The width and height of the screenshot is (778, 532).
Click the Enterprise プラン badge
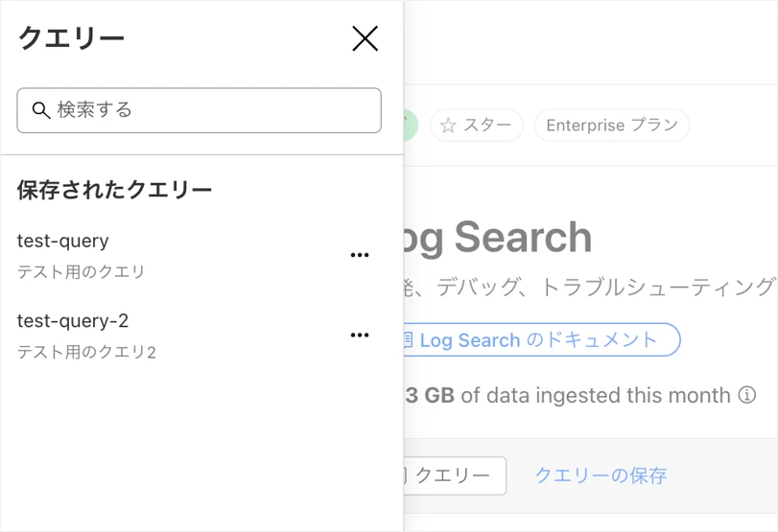(611, 126)
